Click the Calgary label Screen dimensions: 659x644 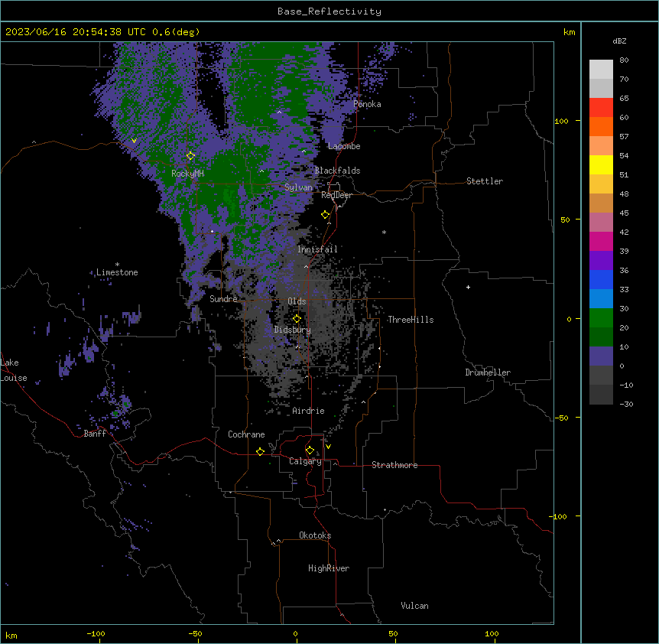point(306,461)
